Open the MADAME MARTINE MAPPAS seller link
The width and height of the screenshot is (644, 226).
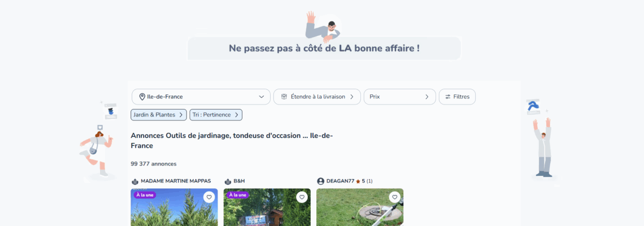point(176,181)
